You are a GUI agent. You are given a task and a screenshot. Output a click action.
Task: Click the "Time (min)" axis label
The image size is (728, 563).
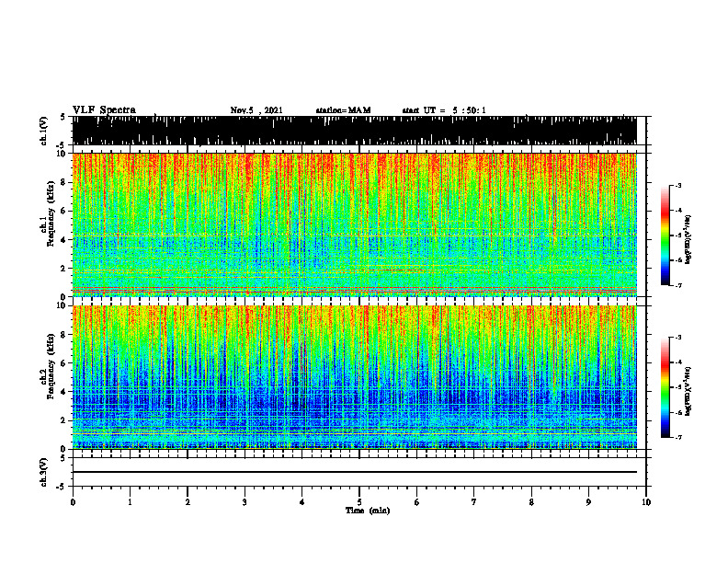coord(368,511)
